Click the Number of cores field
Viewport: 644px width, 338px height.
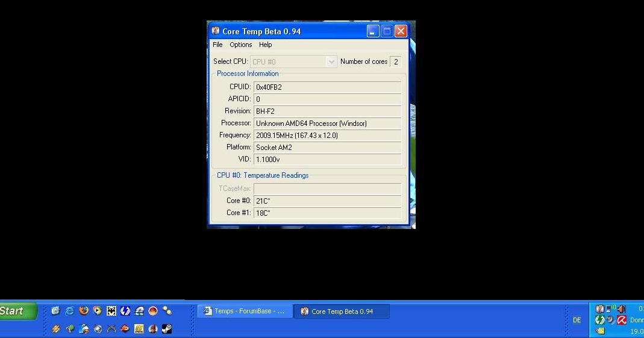tap(396, 61)
